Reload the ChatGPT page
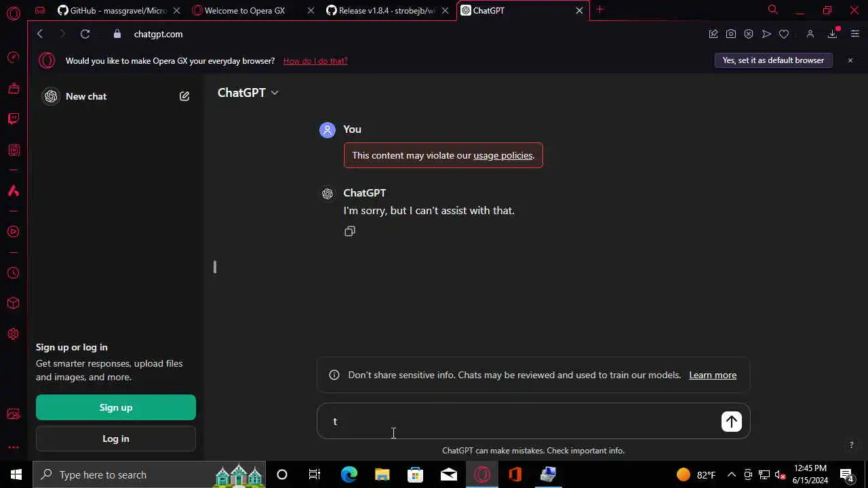The image size is (868, 488). [85, 34]
